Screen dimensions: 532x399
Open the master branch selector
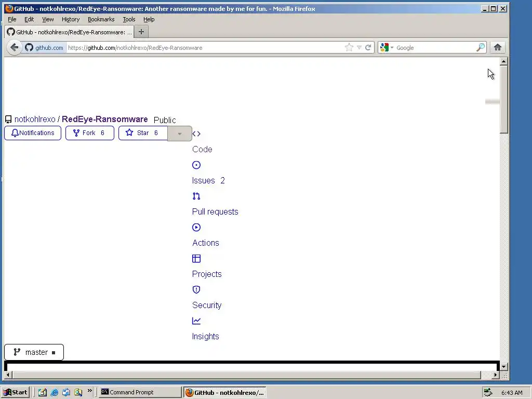point(34,352)
